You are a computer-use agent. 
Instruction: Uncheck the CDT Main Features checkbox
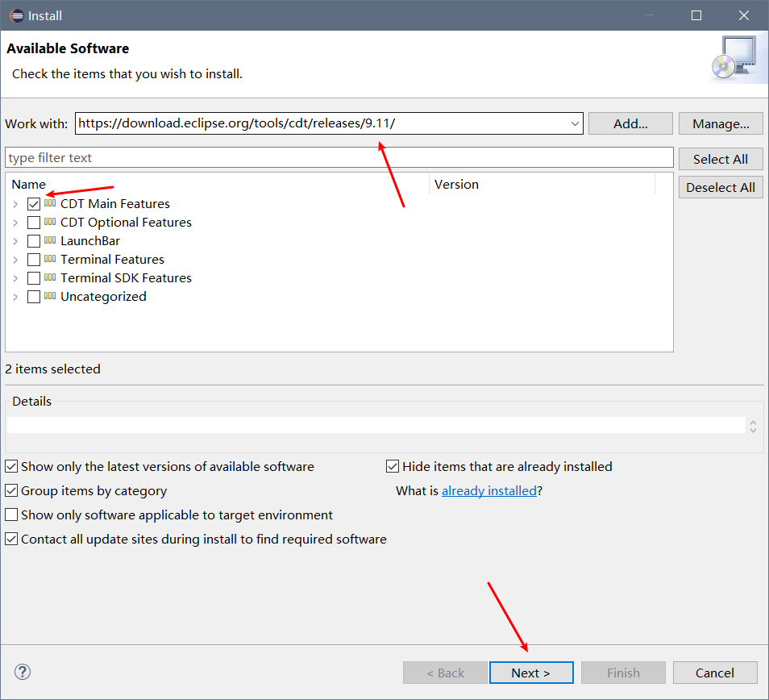[34, 203]
